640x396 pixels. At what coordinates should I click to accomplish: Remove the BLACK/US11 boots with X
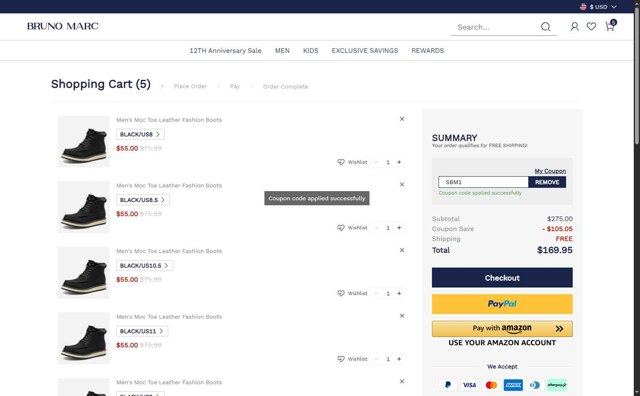(x=402, y=316)
